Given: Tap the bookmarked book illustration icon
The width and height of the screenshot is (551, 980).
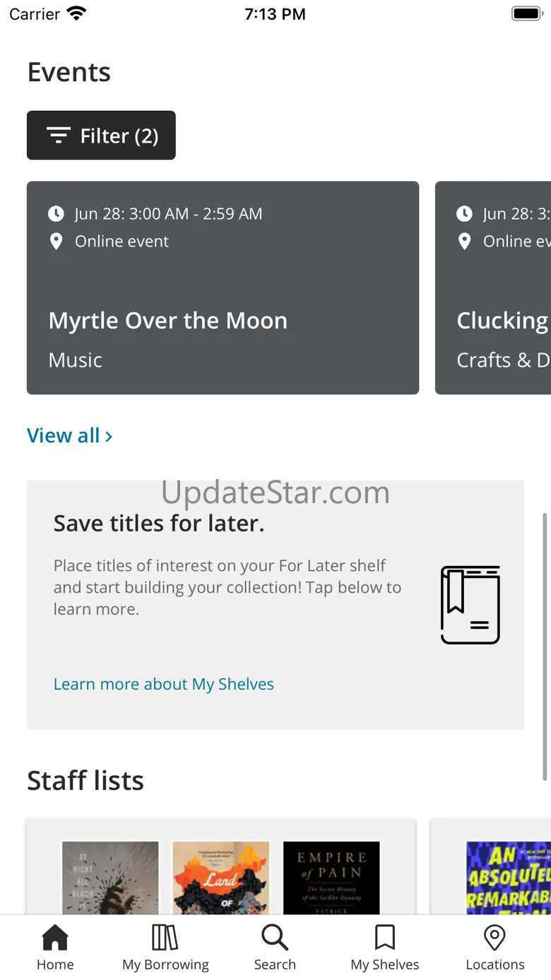Looking at the screenshot, I should pyautogui.click(x=470, y=605).
